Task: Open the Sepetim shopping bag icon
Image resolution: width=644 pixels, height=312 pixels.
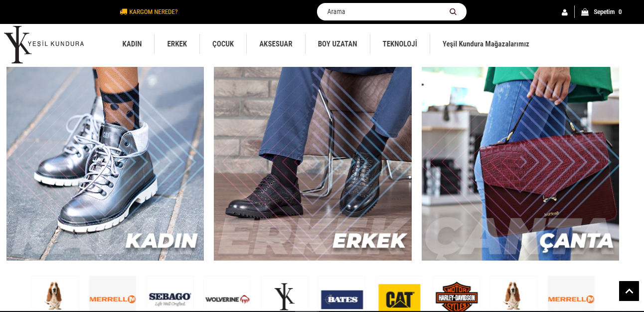Action: tap(585, 12)
